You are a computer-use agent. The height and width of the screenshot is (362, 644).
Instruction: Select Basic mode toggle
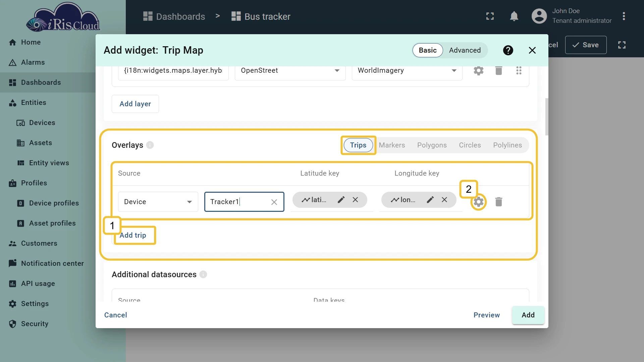[428, 50]
